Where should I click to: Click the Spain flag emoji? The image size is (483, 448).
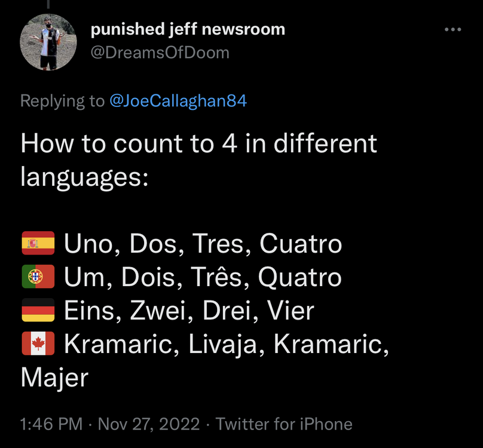point(38,244)
